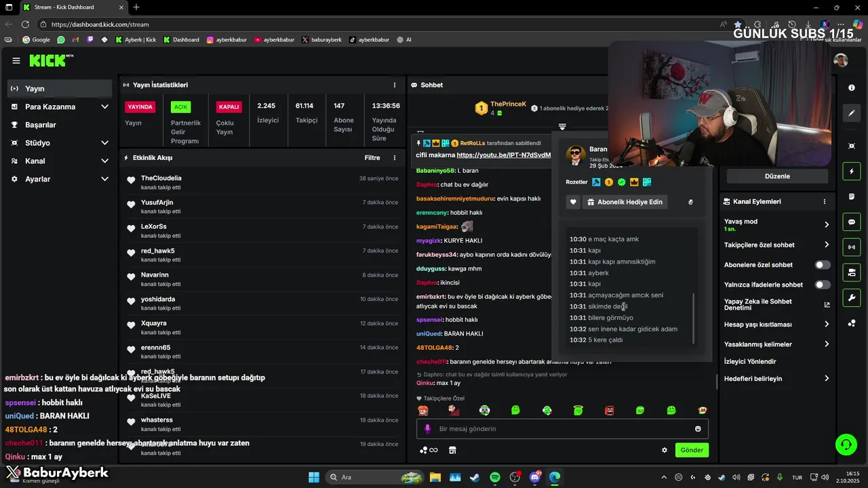Open the pinned youtu.be link
Image resolution: width=868 pixels, height=488 pixels.
click(x=504, y=155)
